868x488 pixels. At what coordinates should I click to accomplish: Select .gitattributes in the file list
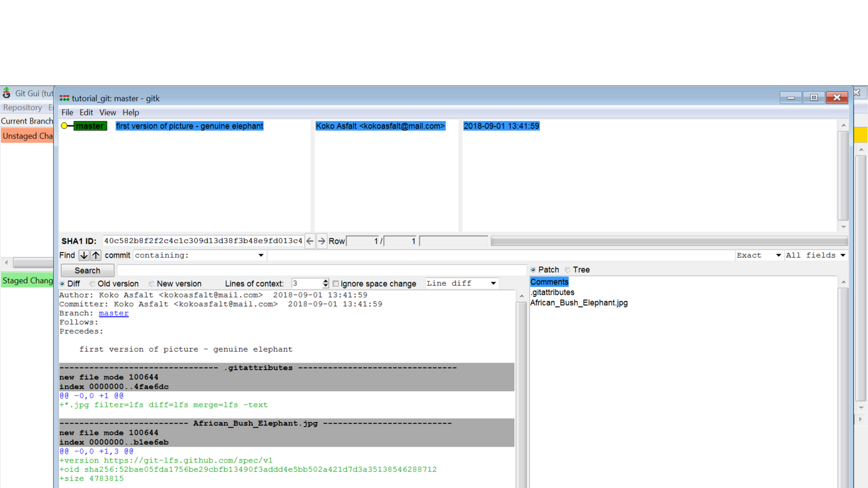(x=552, y=293)
